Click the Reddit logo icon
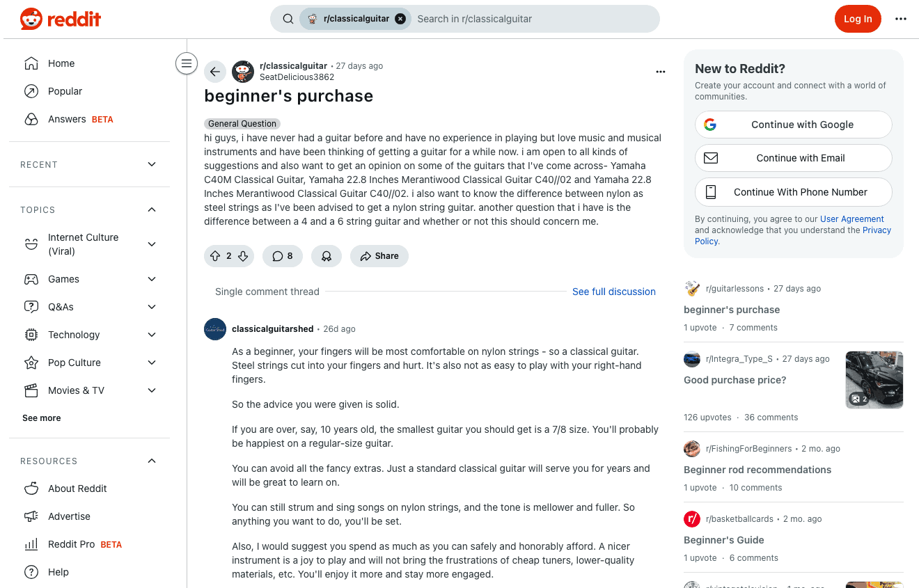919x588 pixels. [x=31, y=19]
